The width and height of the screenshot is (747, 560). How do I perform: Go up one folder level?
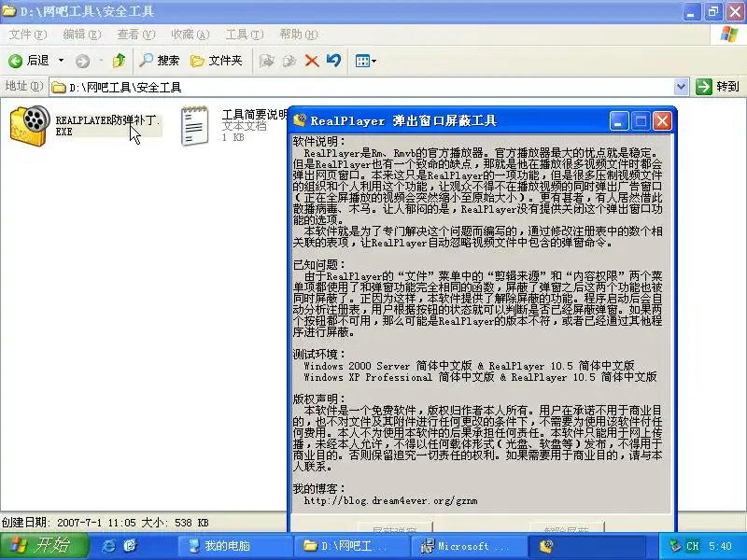point(119,61)
